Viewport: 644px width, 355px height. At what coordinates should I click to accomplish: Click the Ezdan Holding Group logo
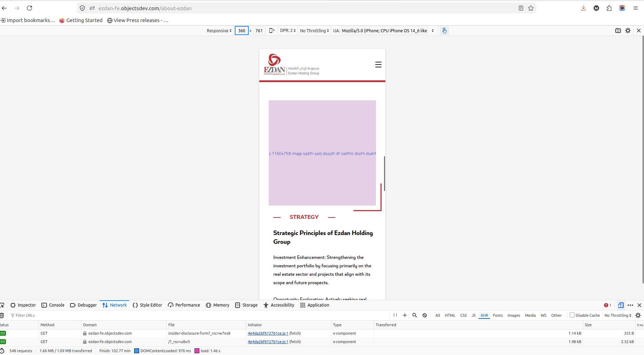pyautogui.click(x=292, y=65)
